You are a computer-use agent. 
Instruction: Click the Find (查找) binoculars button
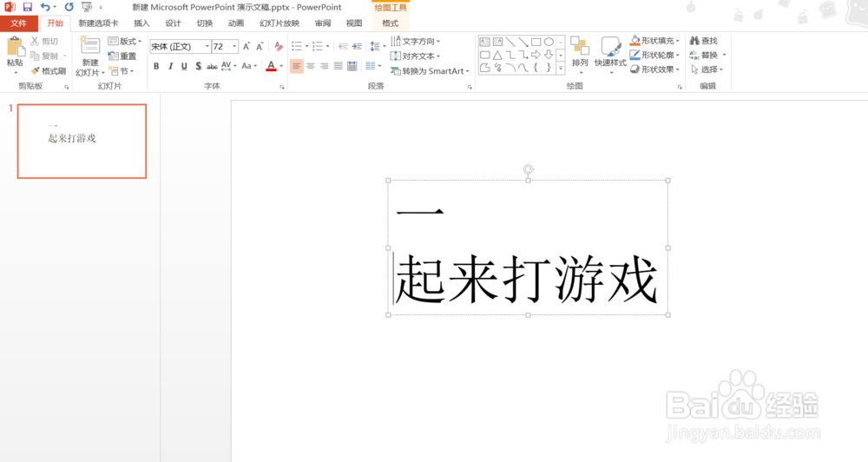(704, 41)
